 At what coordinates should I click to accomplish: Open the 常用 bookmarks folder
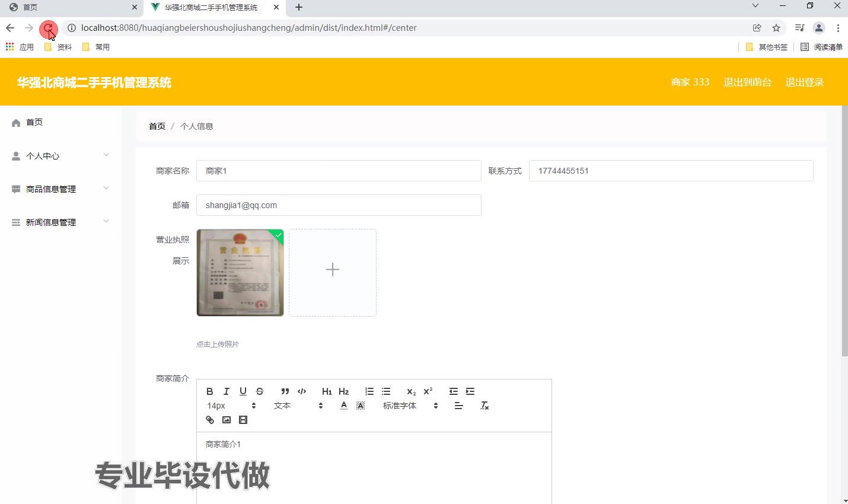point(96,47)
